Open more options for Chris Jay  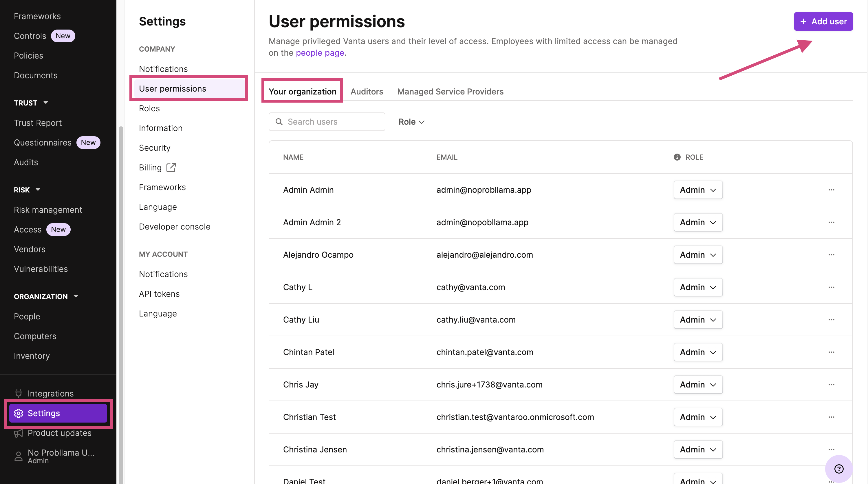click(x=831, y=385)
